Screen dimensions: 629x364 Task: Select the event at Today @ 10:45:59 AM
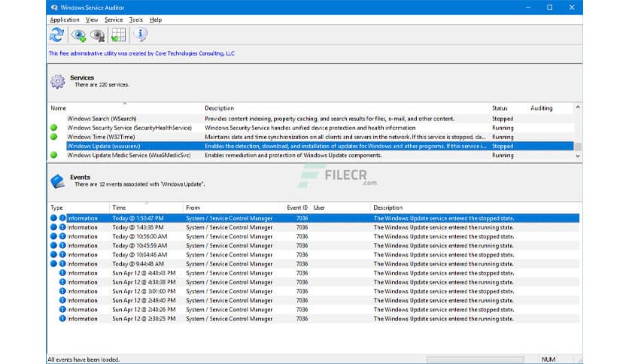(x=314, y=246)
